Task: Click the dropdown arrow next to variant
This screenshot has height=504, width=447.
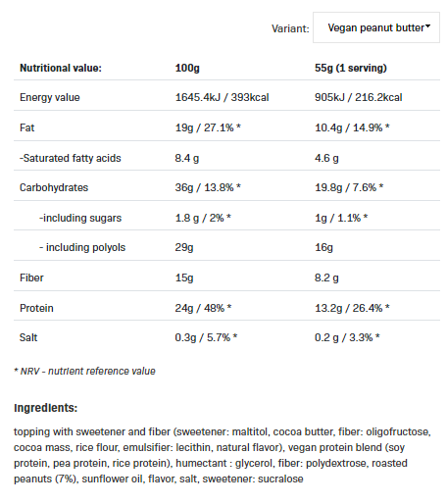Action: click(427, 25)
